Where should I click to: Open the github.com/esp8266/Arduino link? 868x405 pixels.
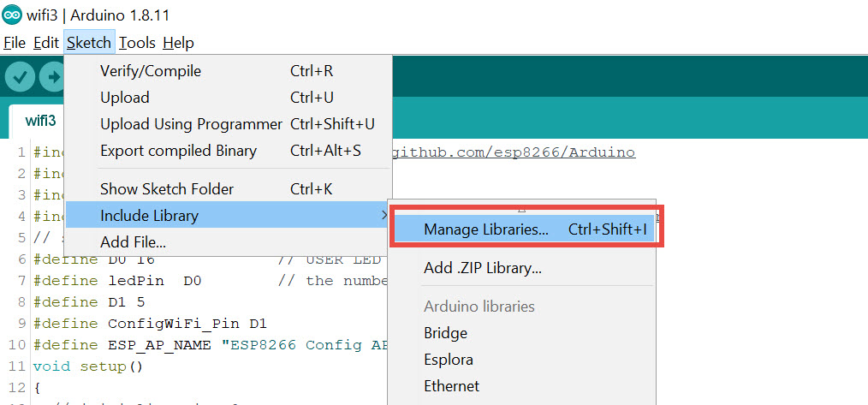coord(514,152)
